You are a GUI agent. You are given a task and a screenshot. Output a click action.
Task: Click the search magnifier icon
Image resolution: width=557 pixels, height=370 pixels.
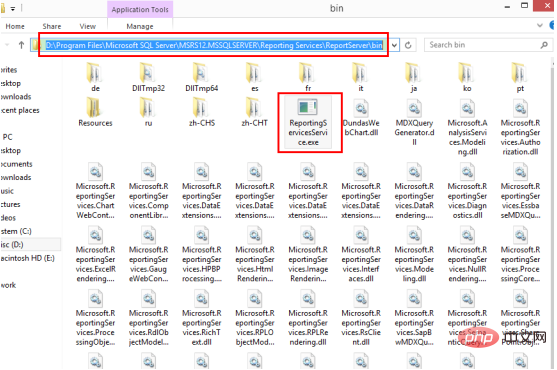click(544, 45)
